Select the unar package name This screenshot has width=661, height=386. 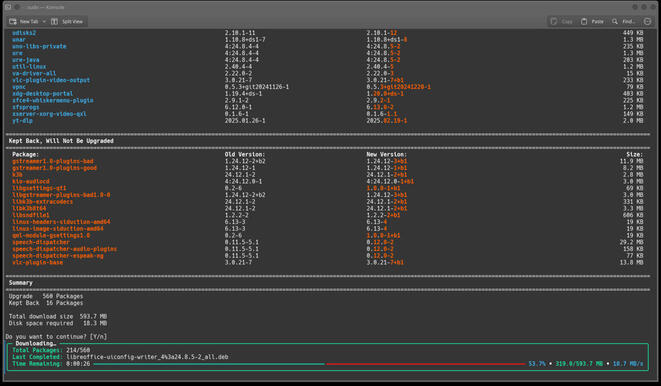(19, 40)
